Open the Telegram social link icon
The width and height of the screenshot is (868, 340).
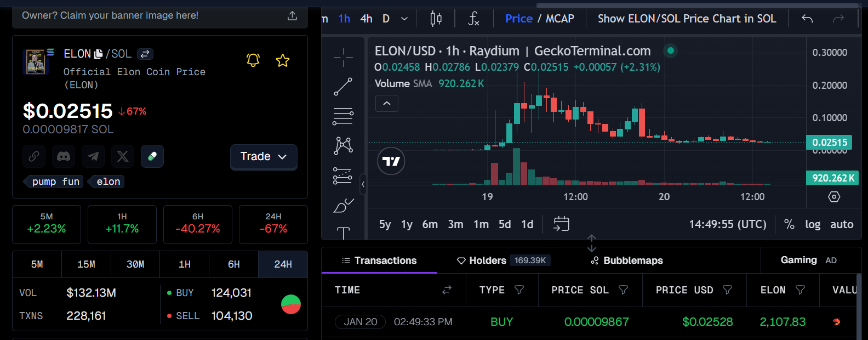[93, 156]
